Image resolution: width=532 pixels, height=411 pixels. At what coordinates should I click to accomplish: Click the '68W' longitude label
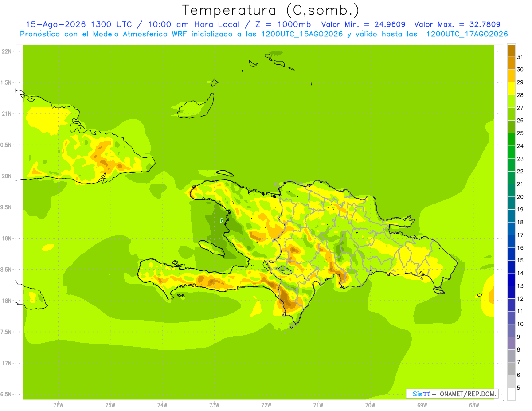[473, 405]
